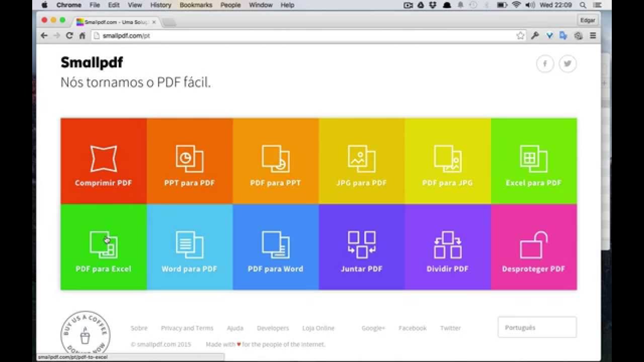Image resolution: width=644 pixels, height=362 pixels.
Task: Open the Developers footer link
Action: (x=273, y=328)
